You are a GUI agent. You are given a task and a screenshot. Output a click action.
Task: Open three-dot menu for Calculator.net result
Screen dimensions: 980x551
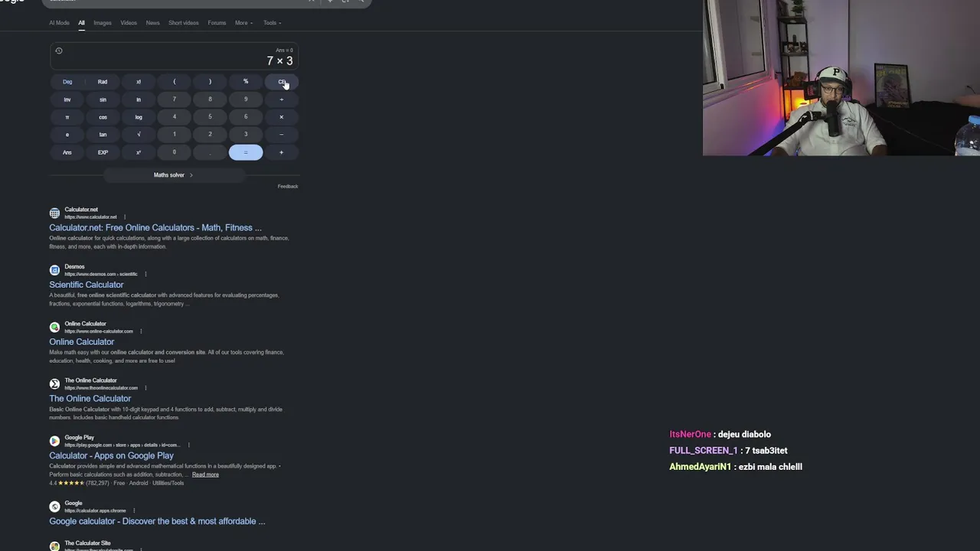point(125,217)
